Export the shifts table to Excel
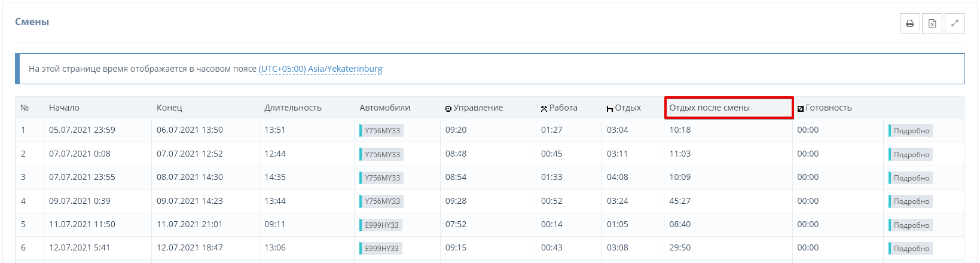980x263 pixels. point(932,24)
